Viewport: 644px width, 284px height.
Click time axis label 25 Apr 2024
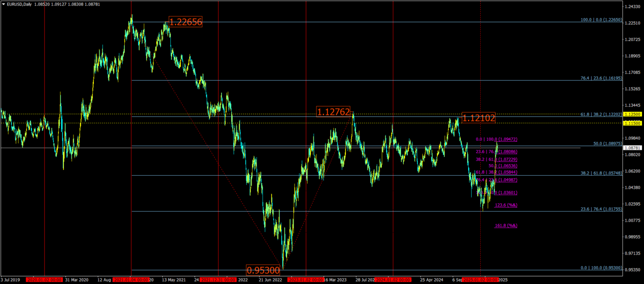coord(432,281)
